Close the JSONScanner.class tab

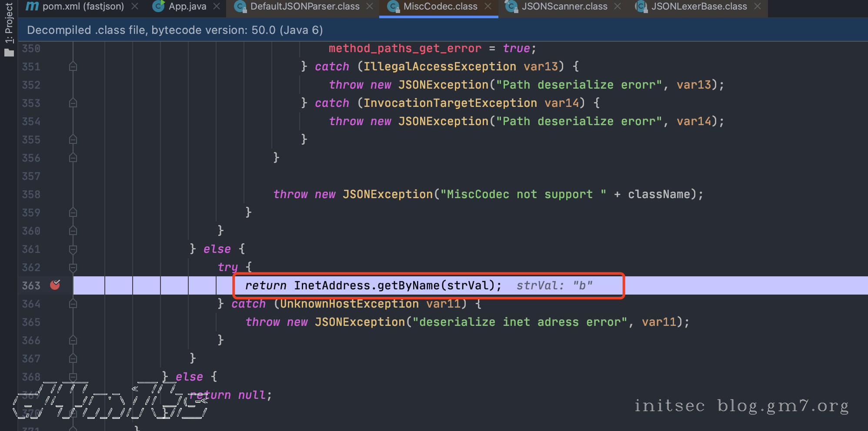(x=618, y=7)
